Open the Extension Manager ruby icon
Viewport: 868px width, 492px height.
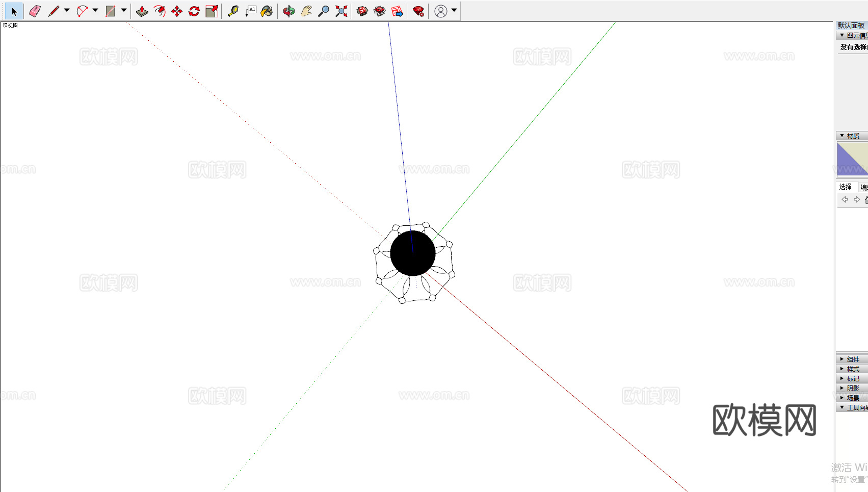(418, 11)
